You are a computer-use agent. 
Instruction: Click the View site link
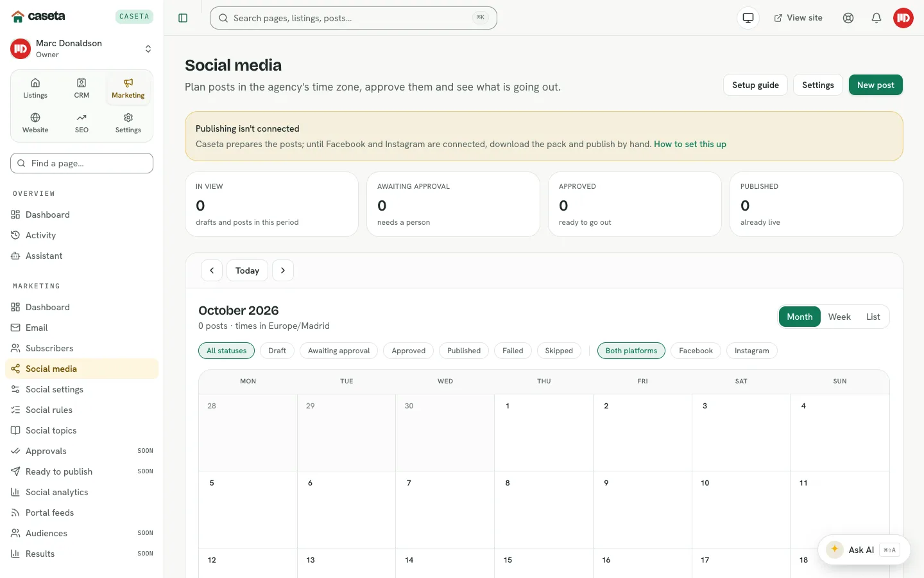tap(798, 18)
